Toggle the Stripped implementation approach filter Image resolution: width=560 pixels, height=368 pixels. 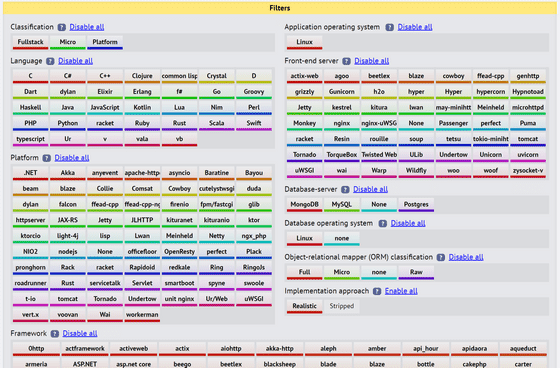pos(341,307)
